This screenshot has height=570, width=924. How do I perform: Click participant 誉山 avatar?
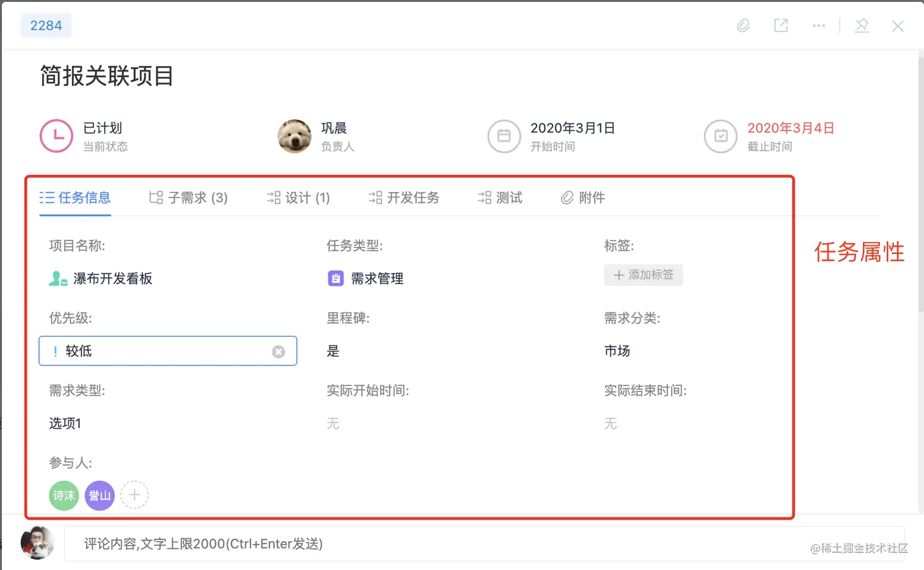[x=100, y=495]
